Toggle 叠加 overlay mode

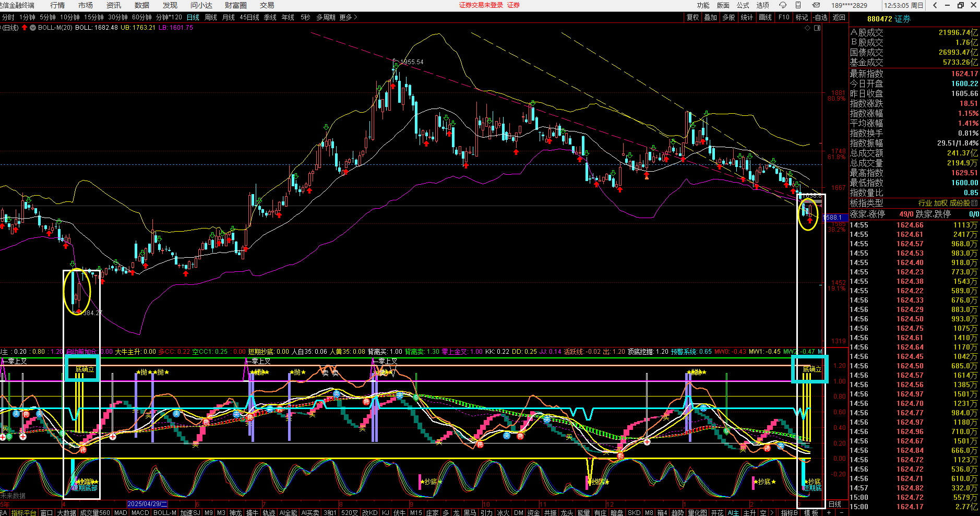[x=710, y=17]
